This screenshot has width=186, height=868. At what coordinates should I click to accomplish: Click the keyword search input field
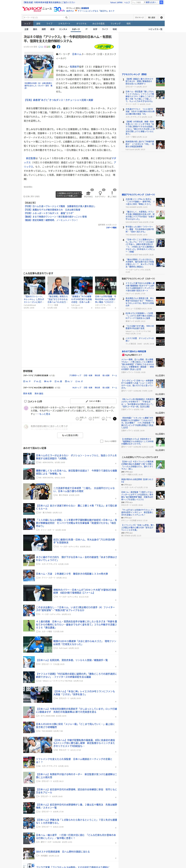point(44,18)
